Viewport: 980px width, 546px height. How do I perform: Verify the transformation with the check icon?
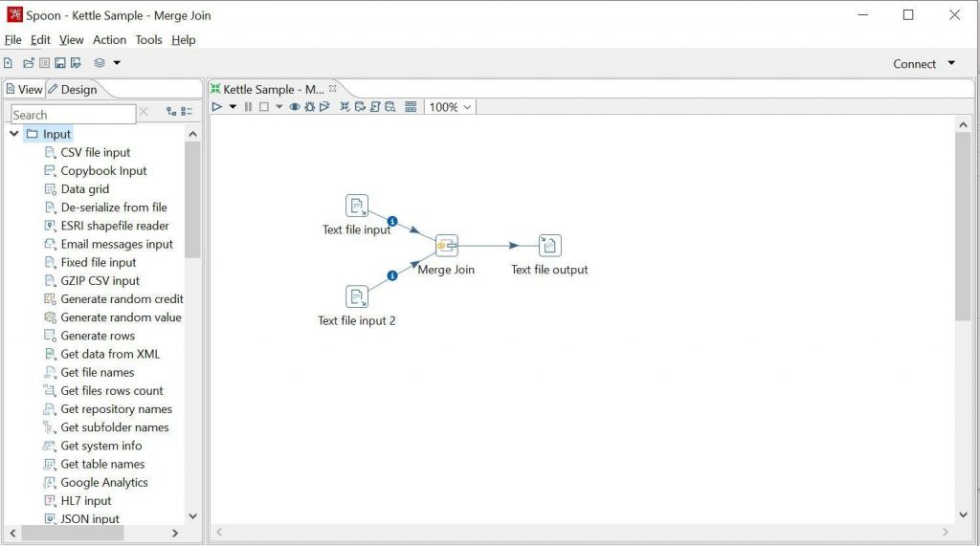[x=345, y=107]
